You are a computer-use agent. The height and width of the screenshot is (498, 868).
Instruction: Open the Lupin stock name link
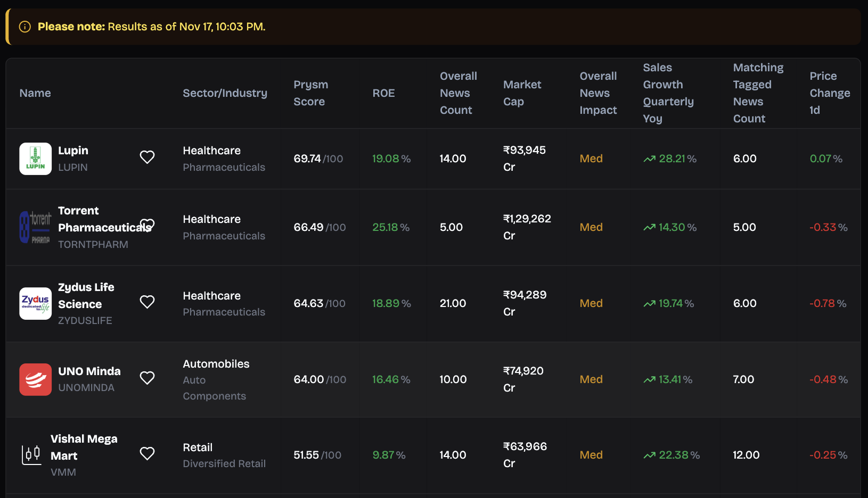73,151
